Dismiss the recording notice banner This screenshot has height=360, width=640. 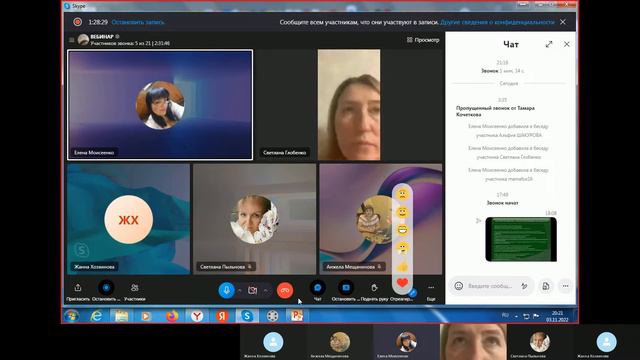point(563,22)
